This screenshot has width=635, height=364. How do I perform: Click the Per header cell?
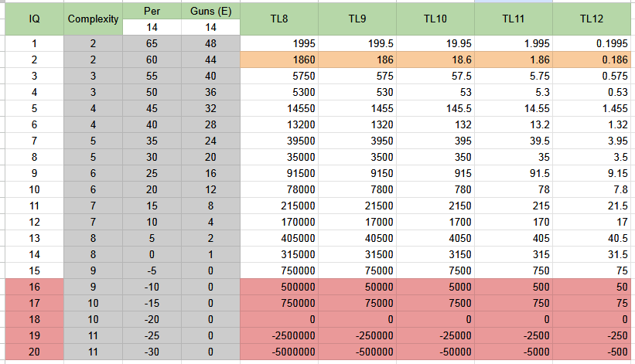click(x=152, y=11)
